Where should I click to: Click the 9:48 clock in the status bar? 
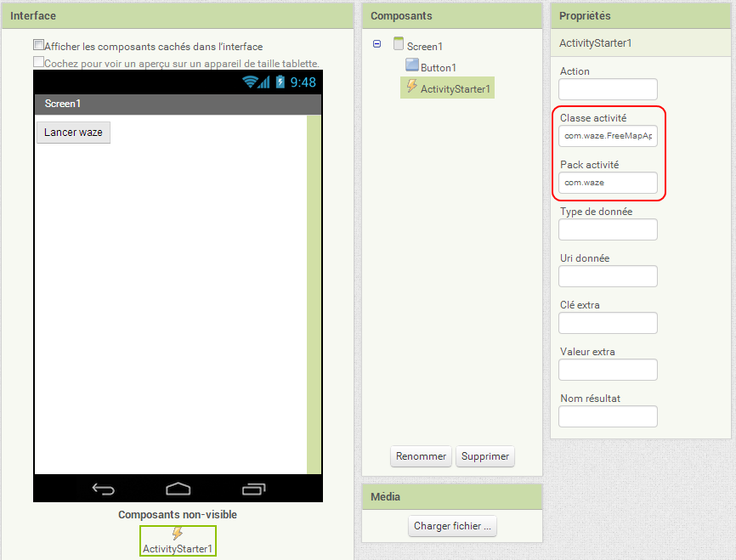(303, 82)
